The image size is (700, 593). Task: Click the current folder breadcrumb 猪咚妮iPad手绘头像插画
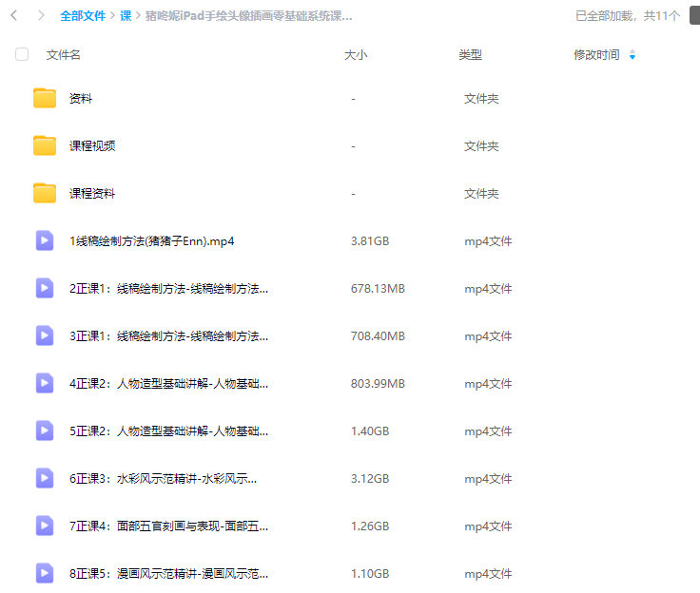[x=249, y=16]
